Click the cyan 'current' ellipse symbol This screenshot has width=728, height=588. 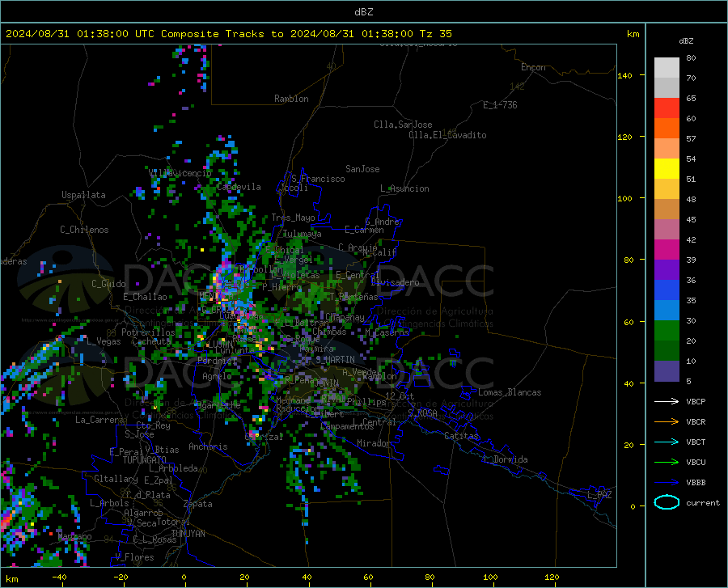coord(667,502)
